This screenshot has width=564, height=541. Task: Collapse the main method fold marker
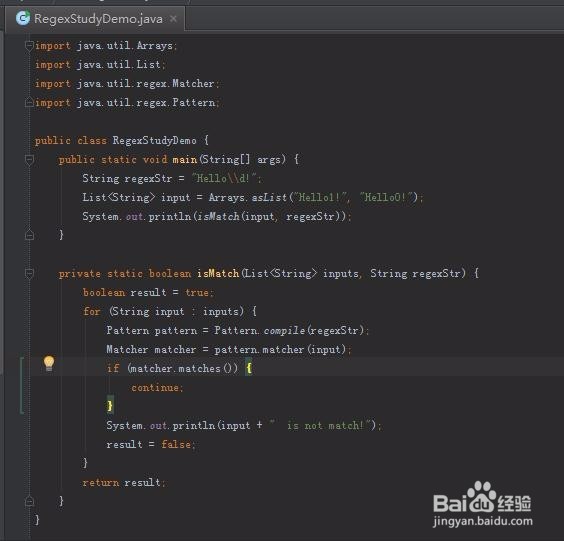[x=29, y=159]
